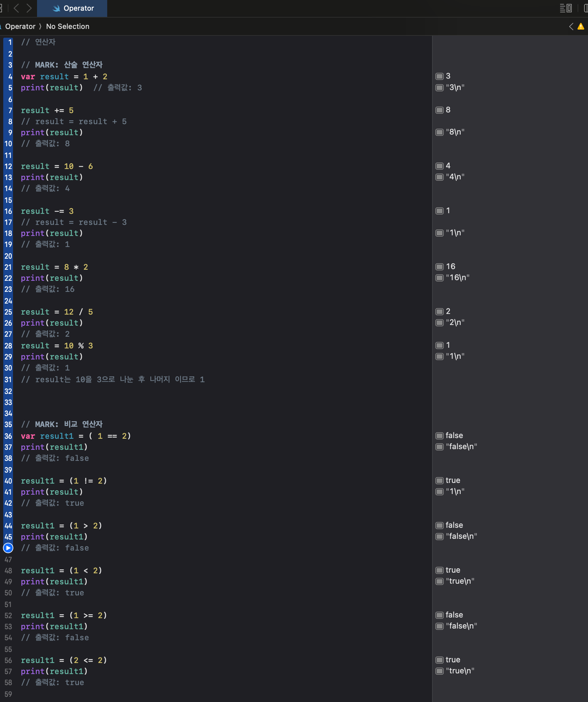Open the add editor split icon
This screenshot has height=702, width=588.
585,8
